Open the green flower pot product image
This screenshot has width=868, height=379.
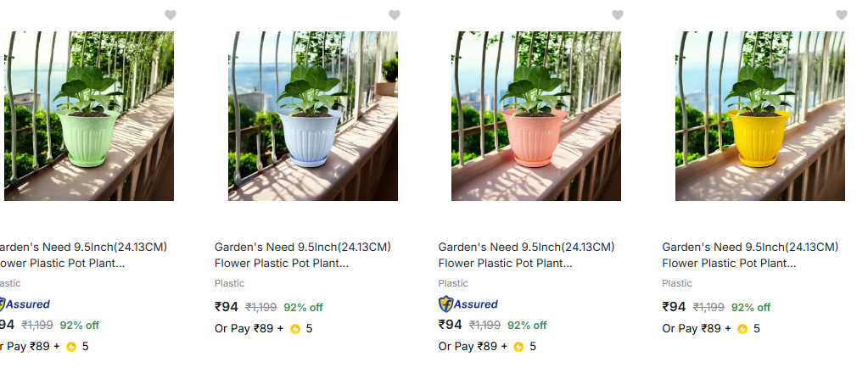pos(89,116)
